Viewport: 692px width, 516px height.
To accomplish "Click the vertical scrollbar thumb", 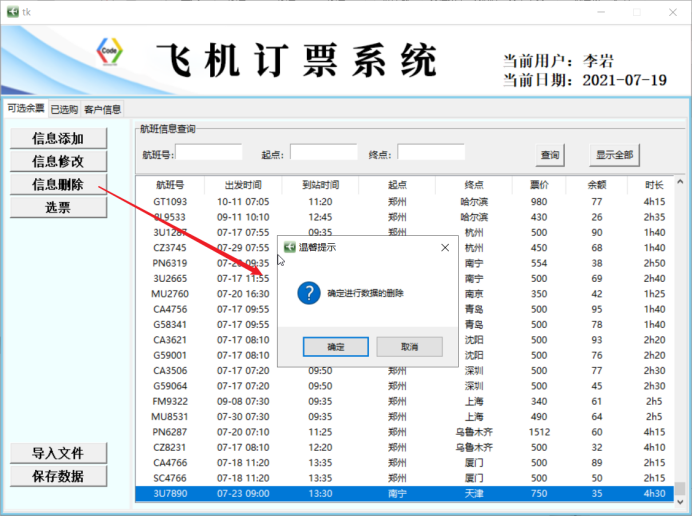I will pyautogui.click(x=680, y=488).
